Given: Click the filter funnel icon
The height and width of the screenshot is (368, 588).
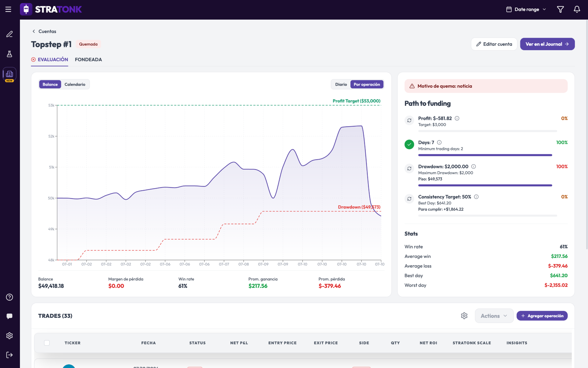Looking at the screenshot, I should (x=560, y=9).
